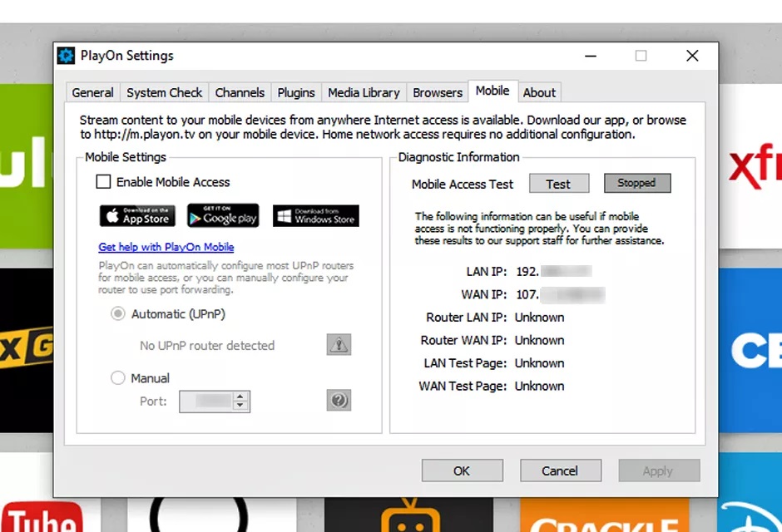Click the port help question mark icon
782x532 pixels.
point(339,401)
